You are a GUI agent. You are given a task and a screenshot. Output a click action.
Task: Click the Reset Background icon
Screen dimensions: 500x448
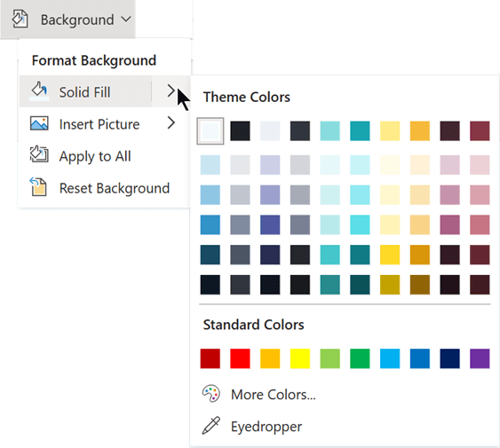click(x=38, y=186)
